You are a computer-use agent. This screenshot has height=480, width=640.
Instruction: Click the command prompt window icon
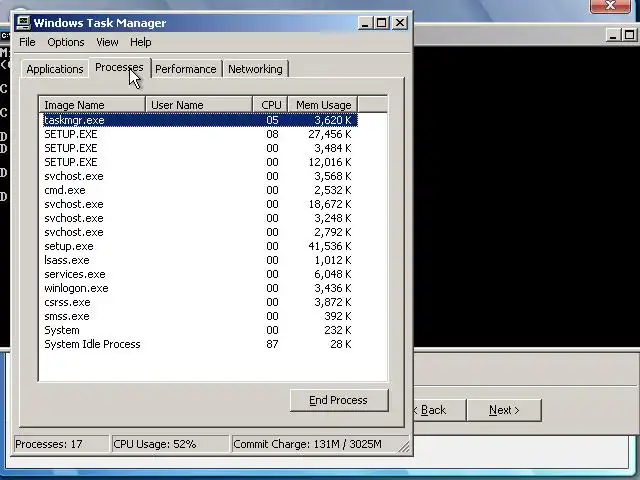point(5,36)
